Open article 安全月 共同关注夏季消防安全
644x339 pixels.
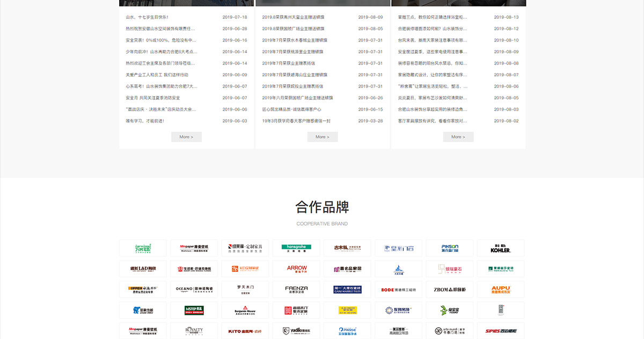coord(153,98)
